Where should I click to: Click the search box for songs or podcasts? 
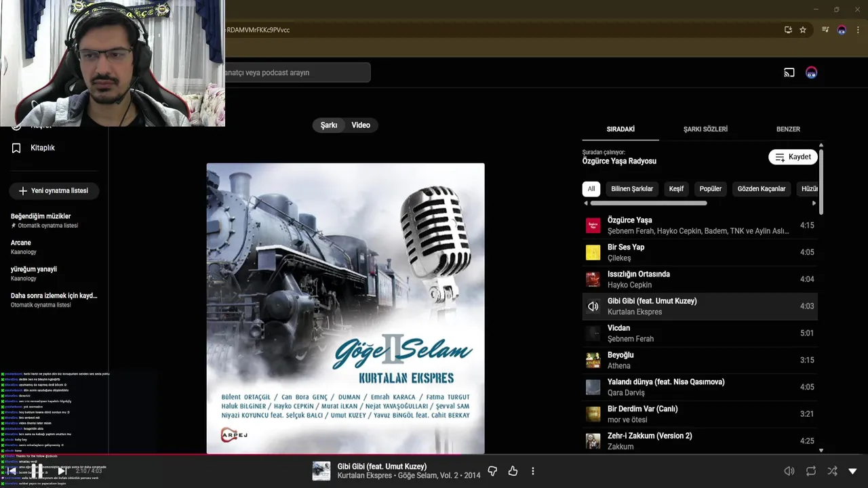297,73
